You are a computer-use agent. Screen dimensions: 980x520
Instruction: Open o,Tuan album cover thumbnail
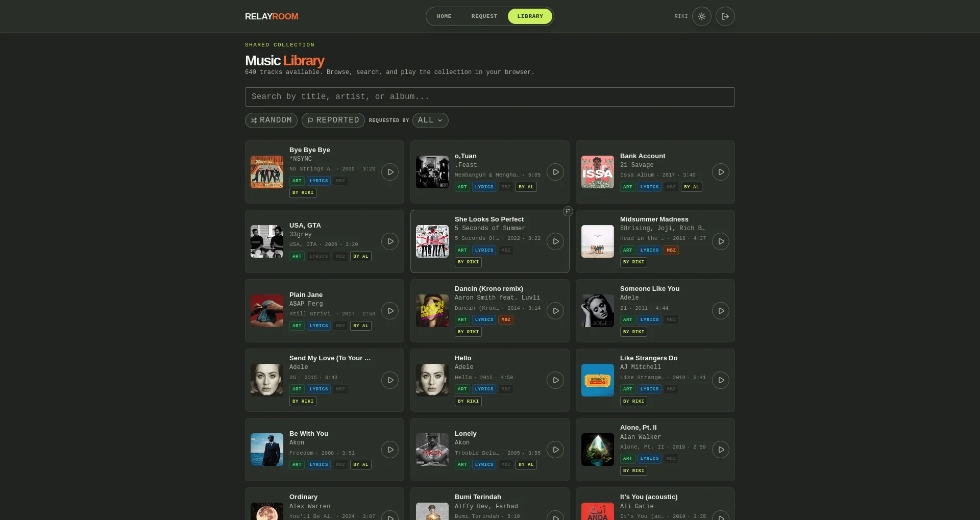(x=432, y=172)
